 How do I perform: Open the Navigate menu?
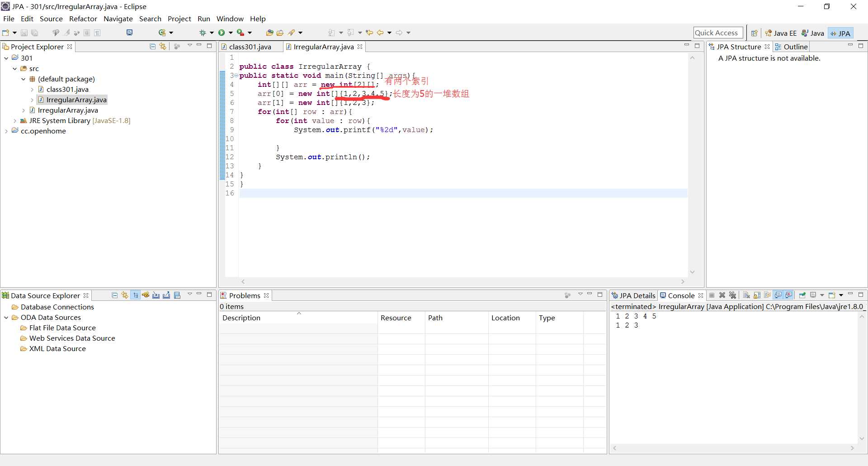click(x=118, y=19)
